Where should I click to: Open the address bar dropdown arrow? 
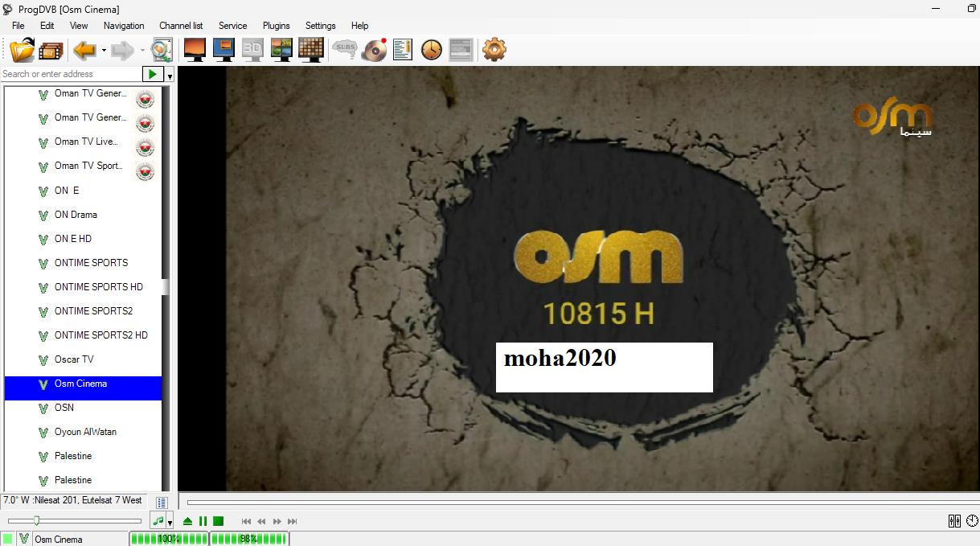tap(170, 76)
